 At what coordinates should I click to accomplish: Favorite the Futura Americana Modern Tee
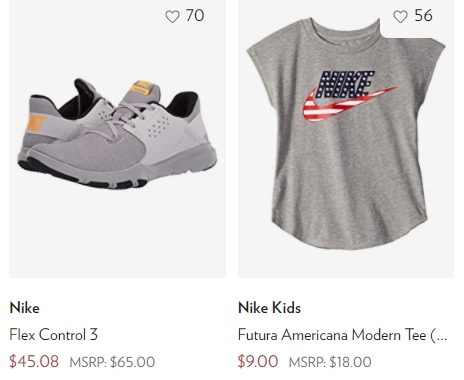click(x=400, y=16)
